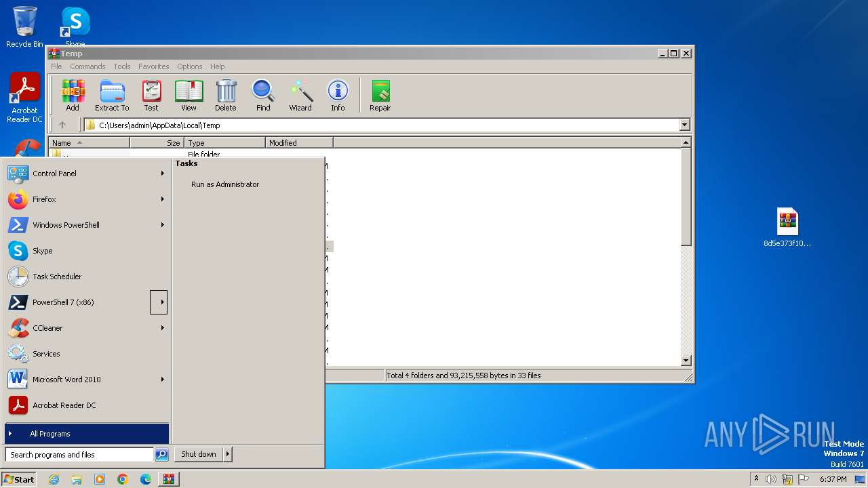Viewport: 868px width, 488px height.
Task: Open Services from Start menu
Action: click(87, 354)
